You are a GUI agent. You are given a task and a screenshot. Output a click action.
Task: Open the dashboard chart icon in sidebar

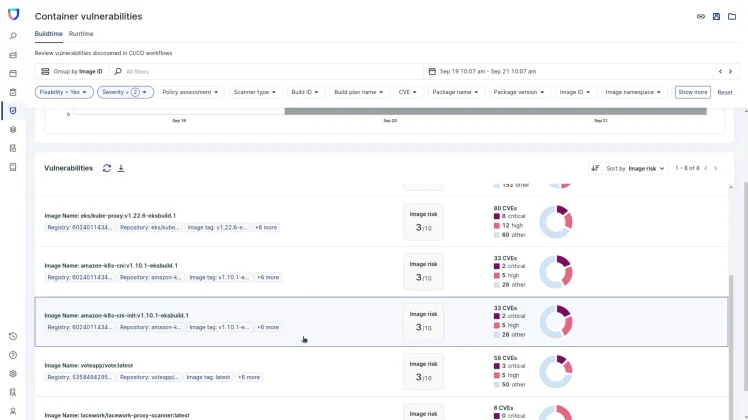coord(13,55)
